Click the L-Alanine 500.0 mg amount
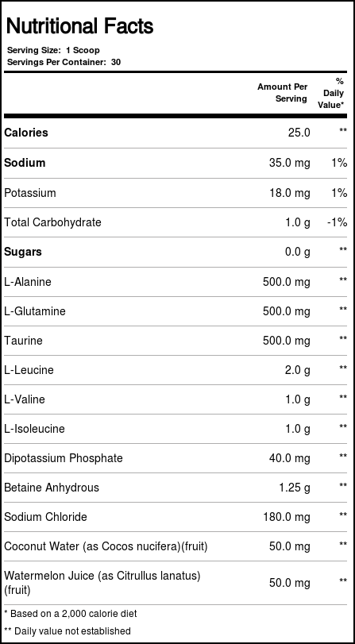 tap(287, 282)
